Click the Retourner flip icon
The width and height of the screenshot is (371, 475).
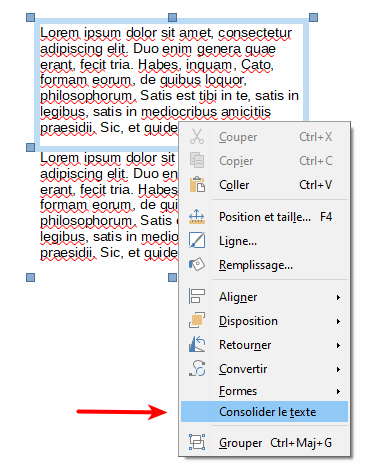[197, 344]
